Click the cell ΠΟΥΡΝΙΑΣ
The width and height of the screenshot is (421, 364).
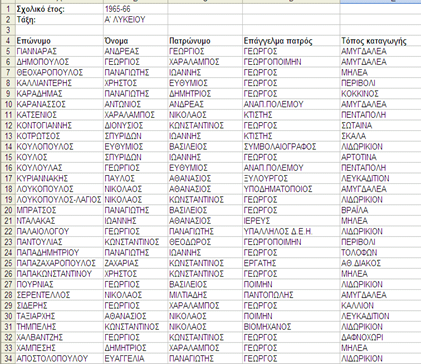point(59,284)
